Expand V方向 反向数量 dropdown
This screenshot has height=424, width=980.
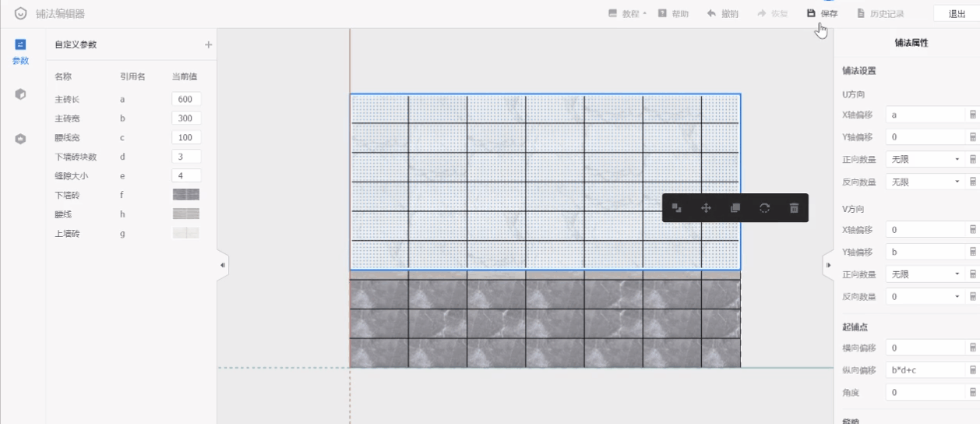924,297
